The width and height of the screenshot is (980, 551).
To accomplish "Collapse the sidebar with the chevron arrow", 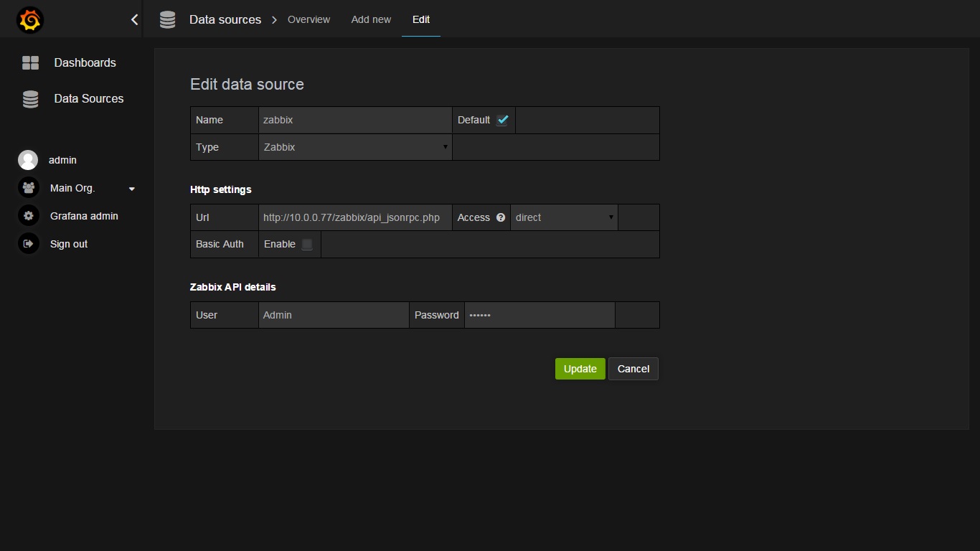I will click(134, 20).
